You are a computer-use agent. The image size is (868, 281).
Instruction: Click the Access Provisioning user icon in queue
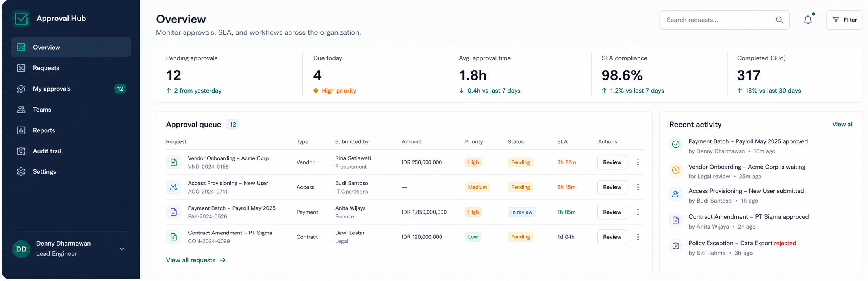coord(174,187)
